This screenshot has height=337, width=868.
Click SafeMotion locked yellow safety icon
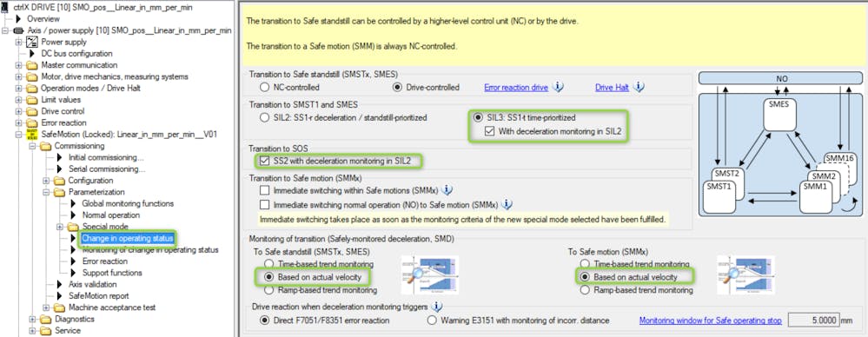(x=31, y=135)
